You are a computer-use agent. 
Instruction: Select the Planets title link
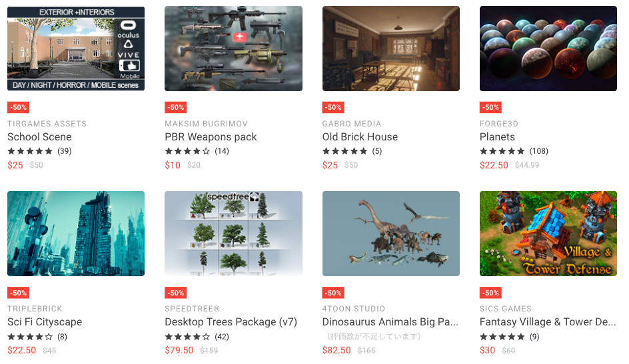pos(497,137)
